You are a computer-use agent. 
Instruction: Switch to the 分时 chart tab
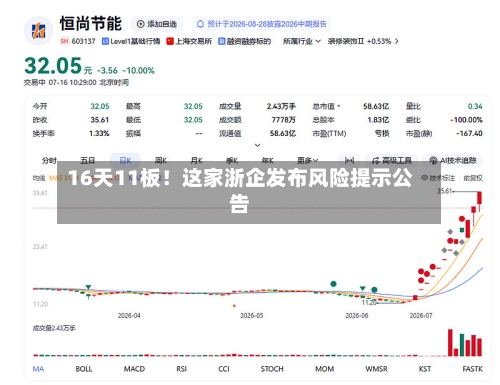(x=49, y=161)
